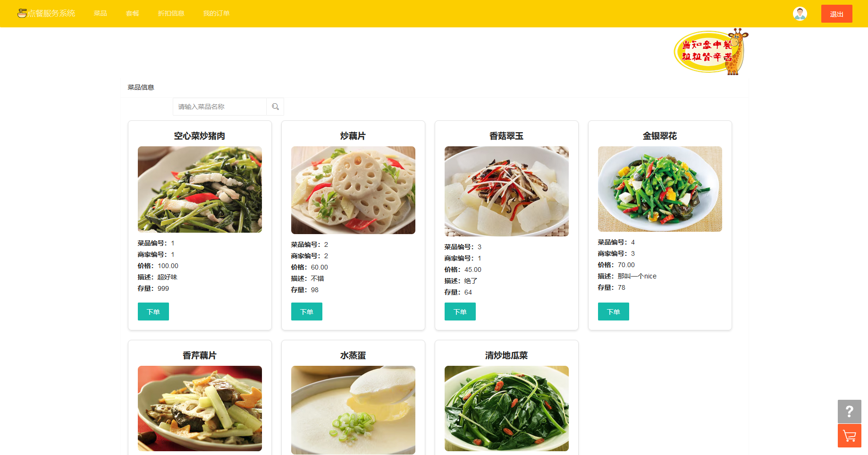Open the 菜品 menu item

pos(100,13)
